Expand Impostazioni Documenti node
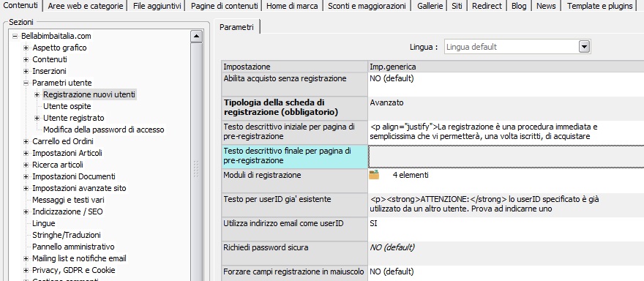The image size is (644, 281). [26, 176]
